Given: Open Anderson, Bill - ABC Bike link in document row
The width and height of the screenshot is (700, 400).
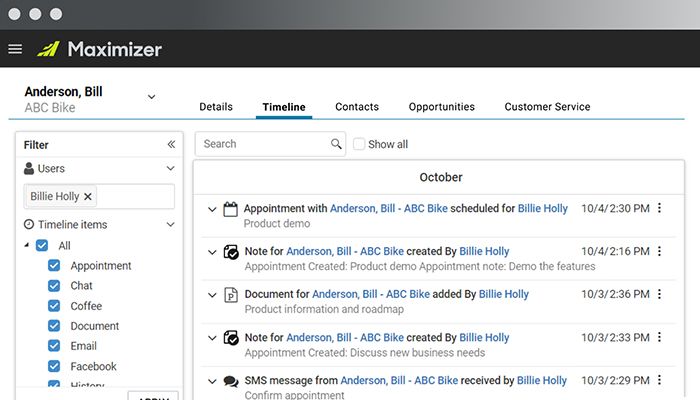Looking at the screenshot, I should (x=371, y=294).
